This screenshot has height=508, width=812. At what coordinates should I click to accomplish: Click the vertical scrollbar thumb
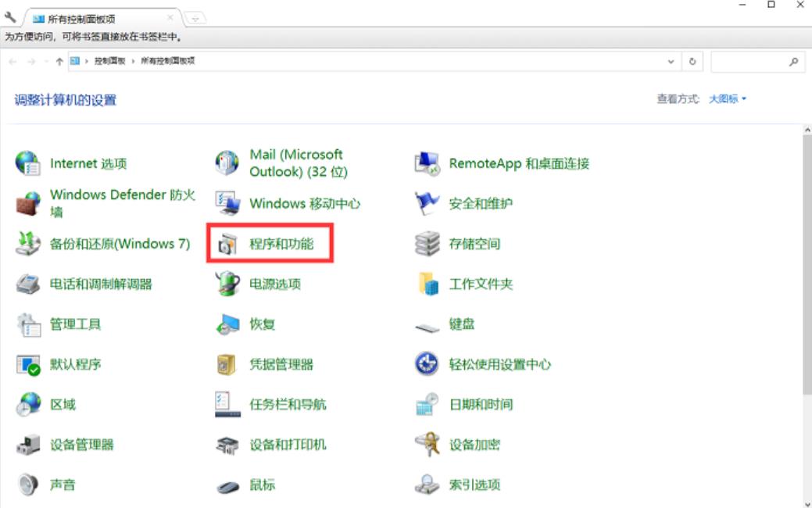click(807, 266)
